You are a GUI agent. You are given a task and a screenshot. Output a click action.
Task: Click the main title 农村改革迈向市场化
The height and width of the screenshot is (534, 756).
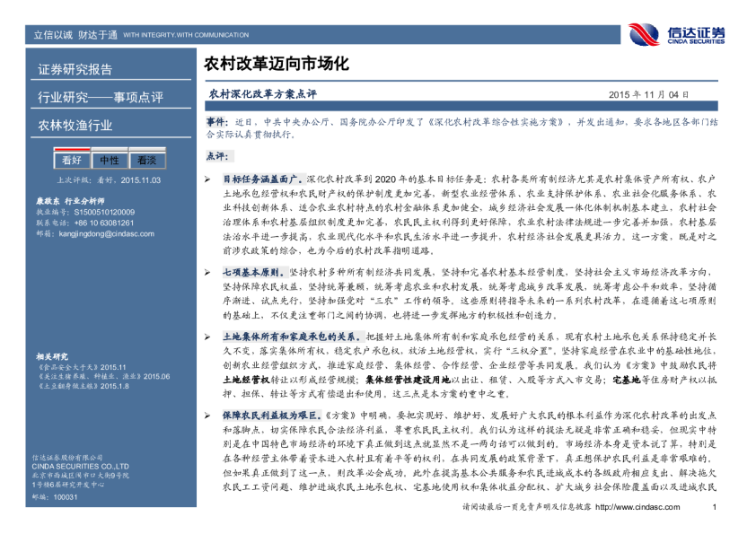[270, 65]
